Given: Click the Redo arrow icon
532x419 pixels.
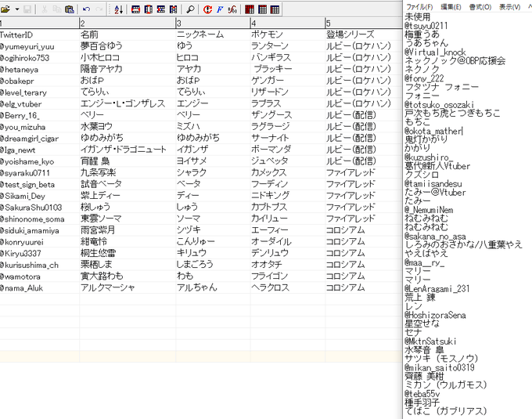Looking at the screenshot, I should [99, 9].
